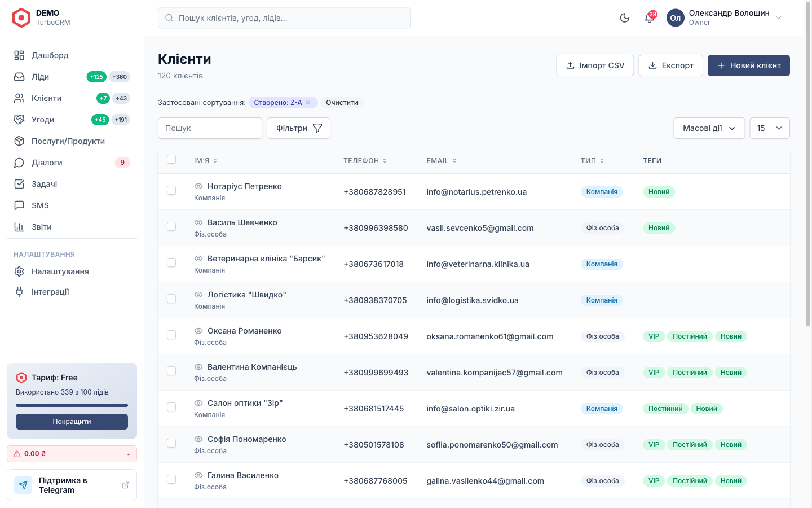
Task: Click the plus icon beside 0.00 ₴ balance
Action: point(129,454)
